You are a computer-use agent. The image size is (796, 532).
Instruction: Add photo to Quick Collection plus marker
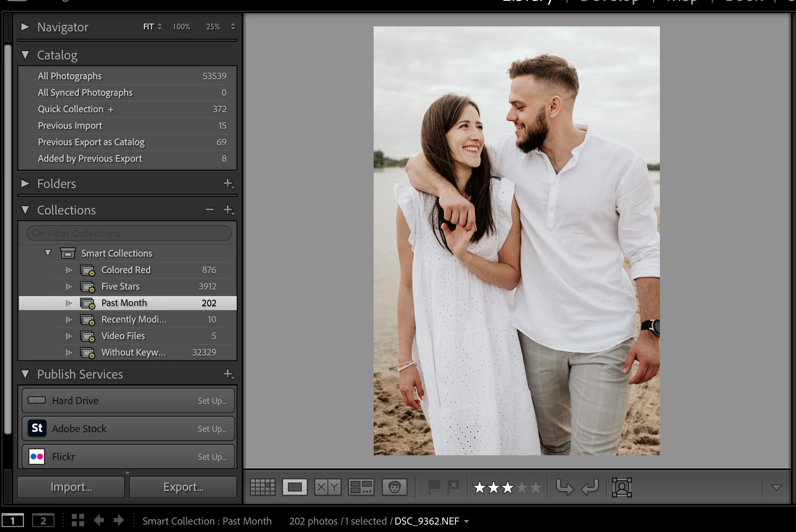[x=111, y=109]
